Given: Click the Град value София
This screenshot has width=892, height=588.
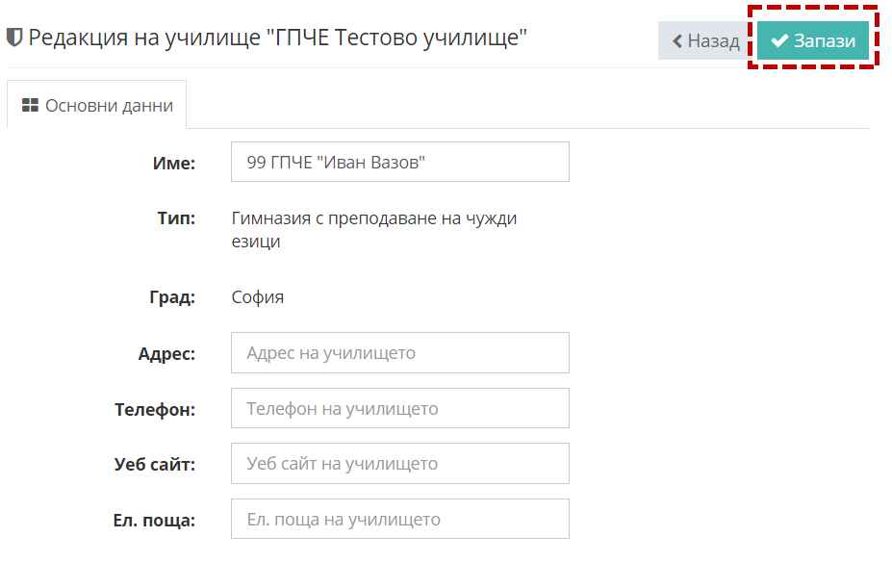Looking at the screenshot, I should [x=258, y=297].
